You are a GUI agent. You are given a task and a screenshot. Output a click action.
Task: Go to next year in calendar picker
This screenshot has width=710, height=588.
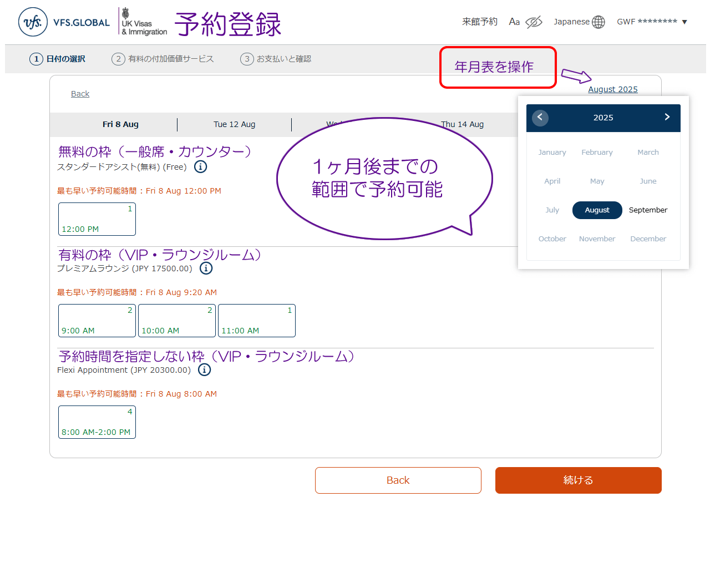(x=667, y=117)
